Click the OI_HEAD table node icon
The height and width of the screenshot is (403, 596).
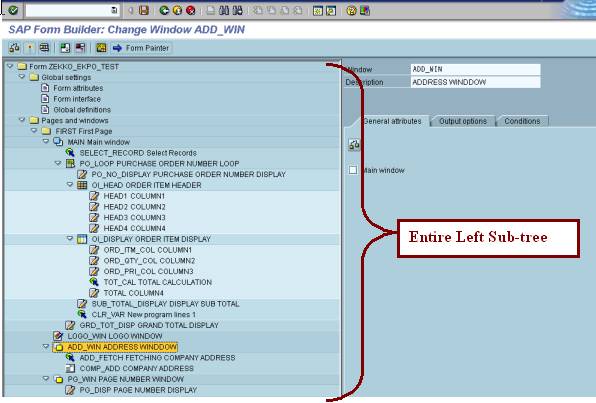click(x=82, y=185)
